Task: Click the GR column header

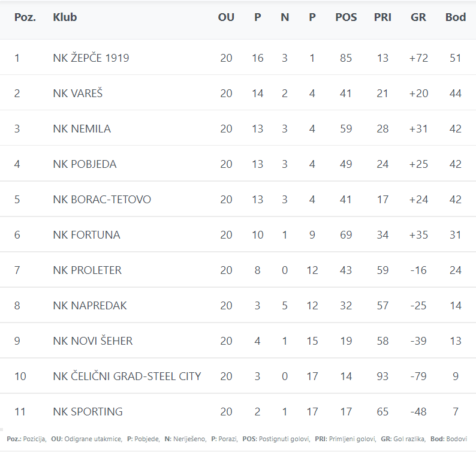Action: (x=418, y=17)
